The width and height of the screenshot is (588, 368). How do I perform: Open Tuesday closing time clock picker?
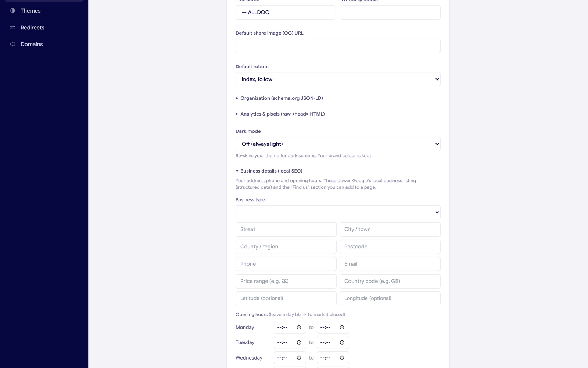tap(342, 343)
